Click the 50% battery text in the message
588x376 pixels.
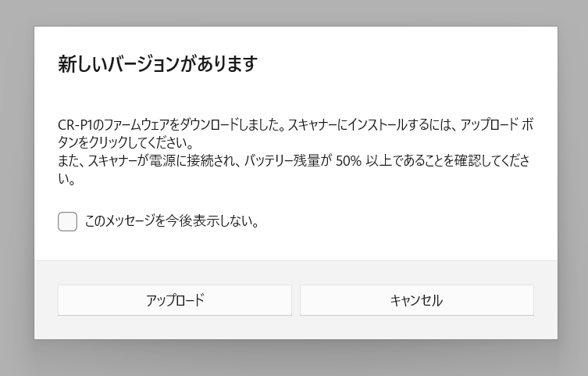(x=348, y=162)
